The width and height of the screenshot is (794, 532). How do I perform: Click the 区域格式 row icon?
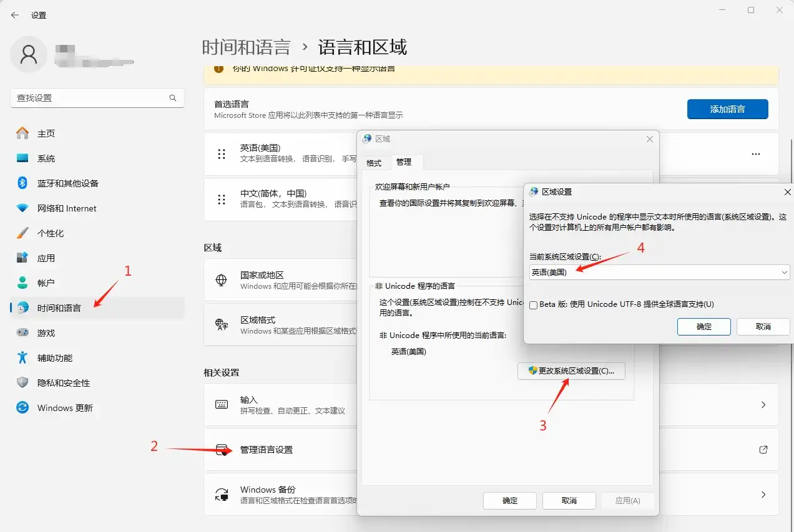coord(221,324)
